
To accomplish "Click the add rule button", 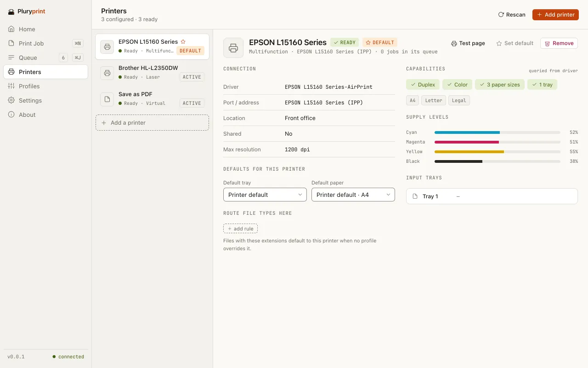I will pyautogui.click(x=241, y=229).
